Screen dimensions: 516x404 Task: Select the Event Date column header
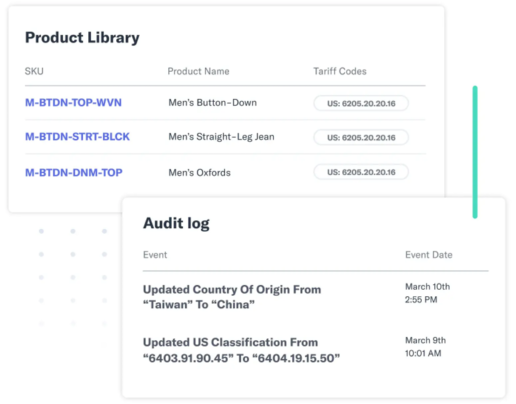[x=429, y=255]
